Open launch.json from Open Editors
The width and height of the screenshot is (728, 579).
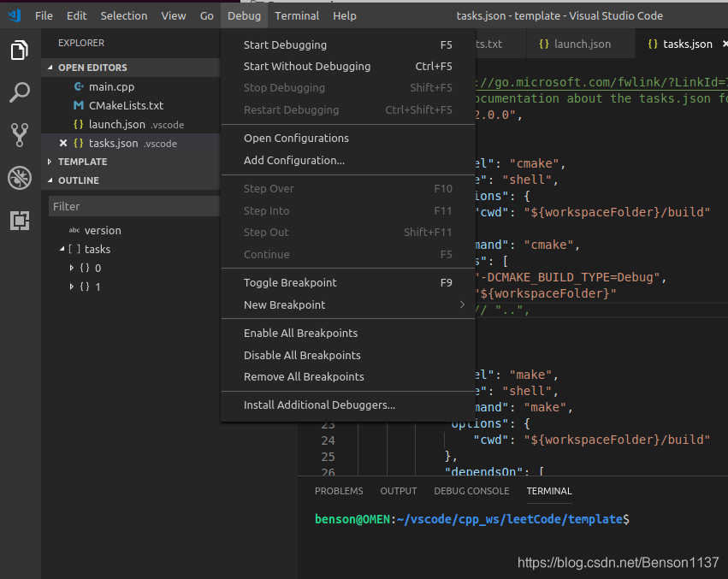coord(131,124)
